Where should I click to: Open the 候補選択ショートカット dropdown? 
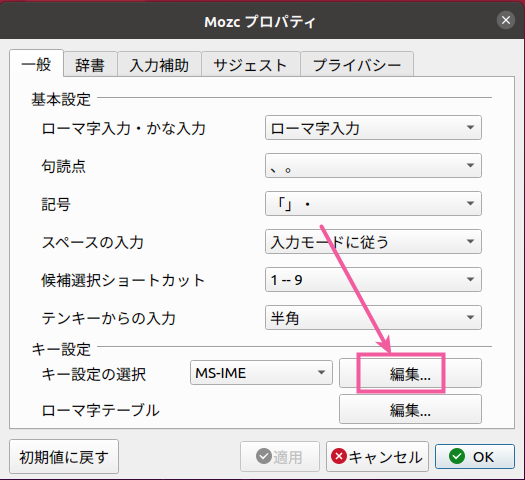(373, 279)
